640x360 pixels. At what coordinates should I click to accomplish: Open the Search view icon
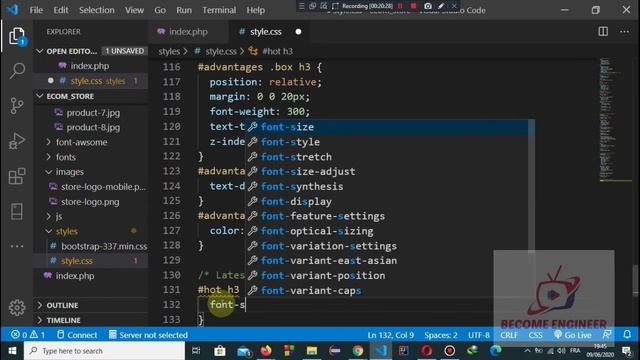pyautogui.click(x=17, y=71)
